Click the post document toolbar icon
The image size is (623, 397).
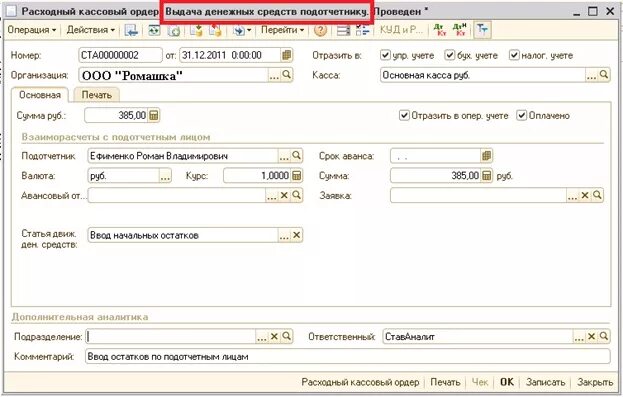point(196,30)
